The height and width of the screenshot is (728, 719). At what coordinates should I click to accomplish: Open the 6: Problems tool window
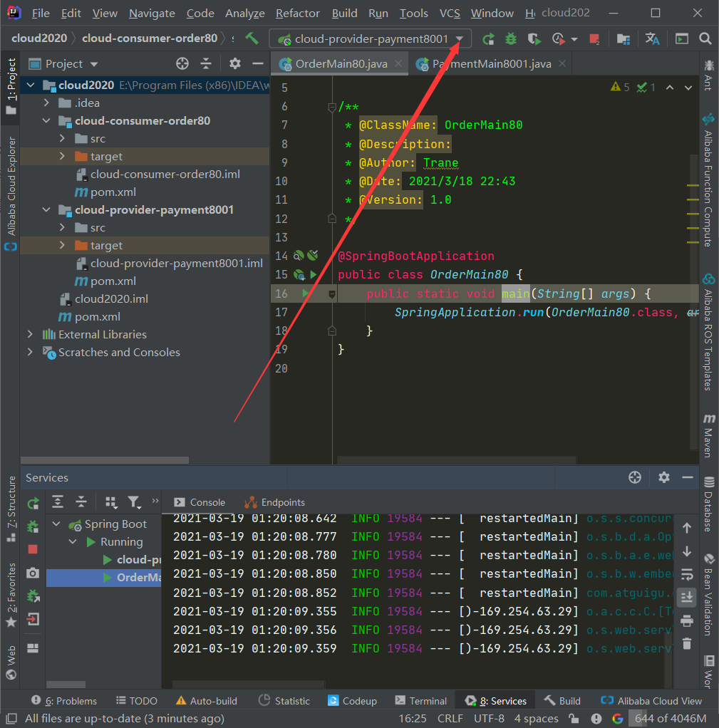64,701
